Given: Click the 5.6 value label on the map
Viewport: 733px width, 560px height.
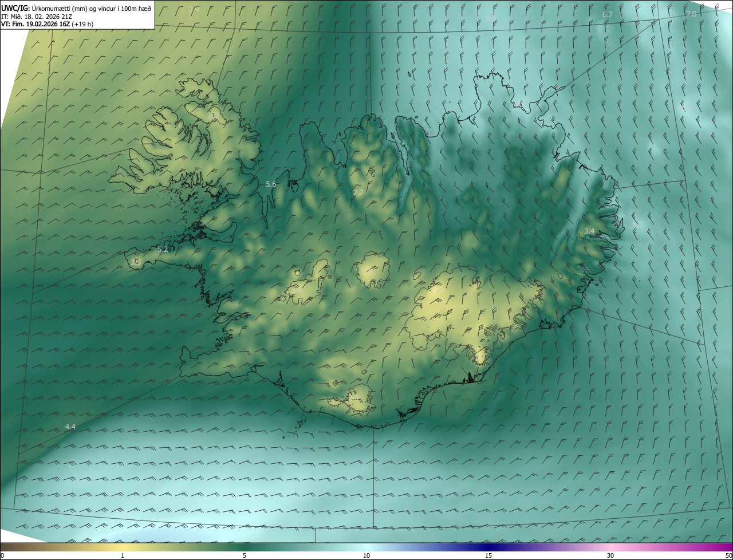Looking at the screenshot, I should 271,184.
